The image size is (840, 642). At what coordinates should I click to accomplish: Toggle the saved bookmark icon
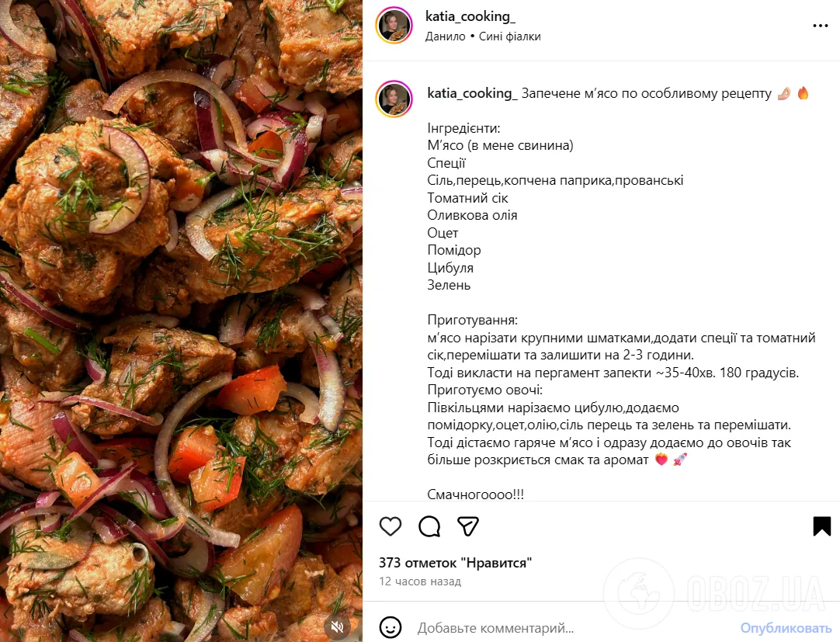[821, 526]
